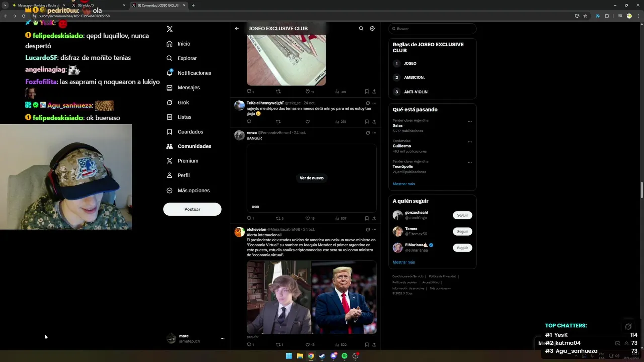Like TeKe el heavyweighT post
This screenshot has height=362, width=644.
[308, 121]
